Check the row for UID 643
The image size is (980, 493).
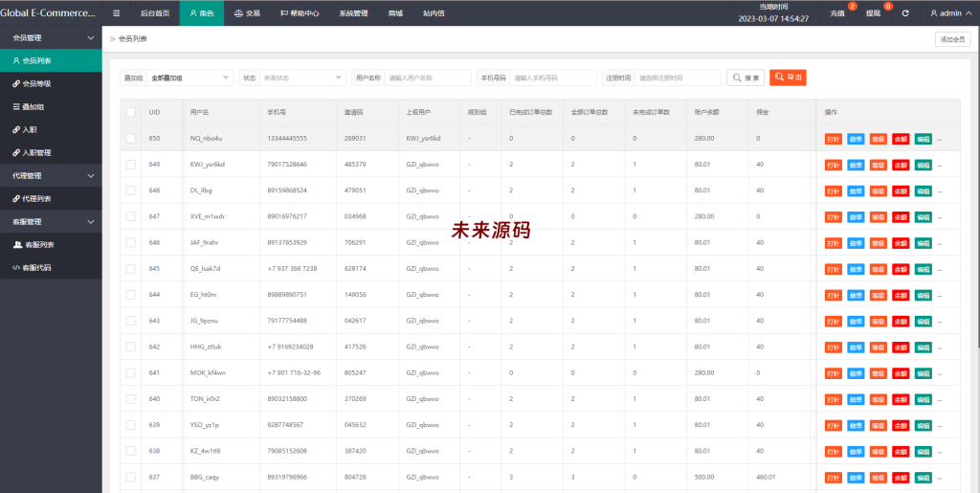(x=130, y=321)
